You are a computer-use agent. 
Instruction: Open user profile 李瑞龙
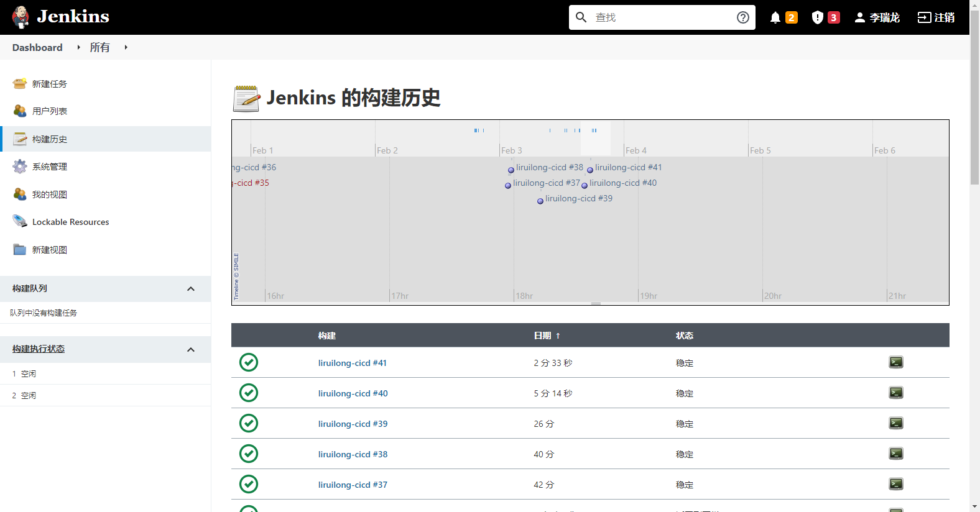pos(877,17)
